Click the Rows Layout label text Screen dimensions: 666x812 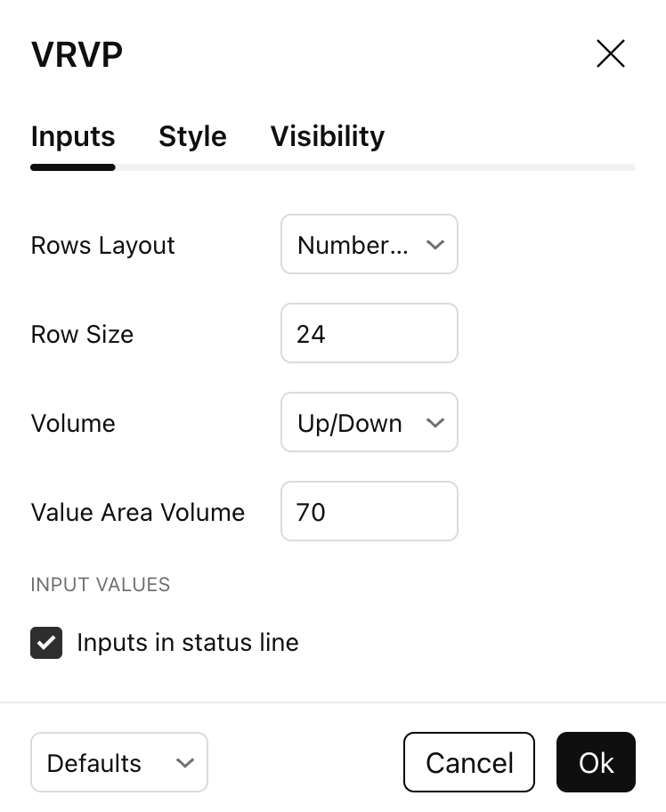point(102,245)
